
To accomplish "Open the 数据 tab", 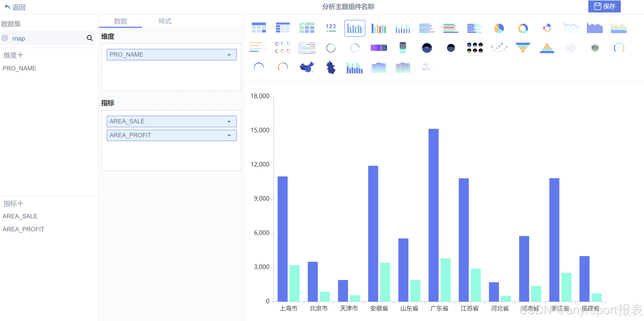I will 120,21.
